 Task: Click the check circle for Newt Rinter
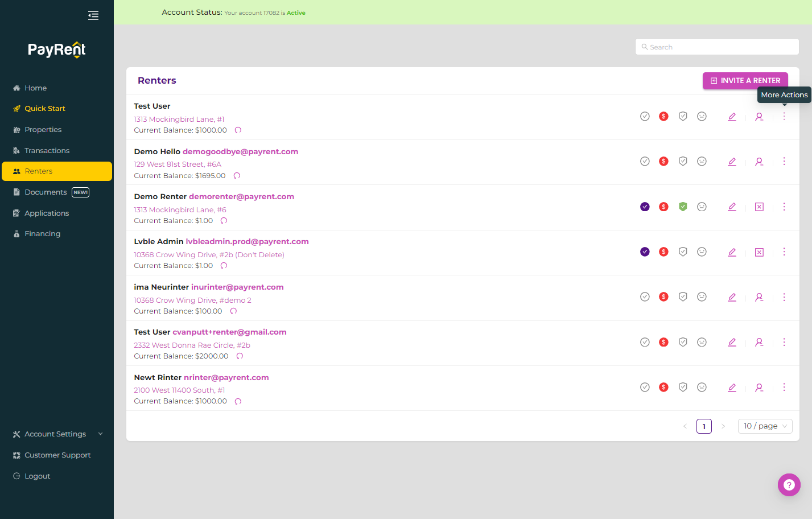(x=645, y=387)
